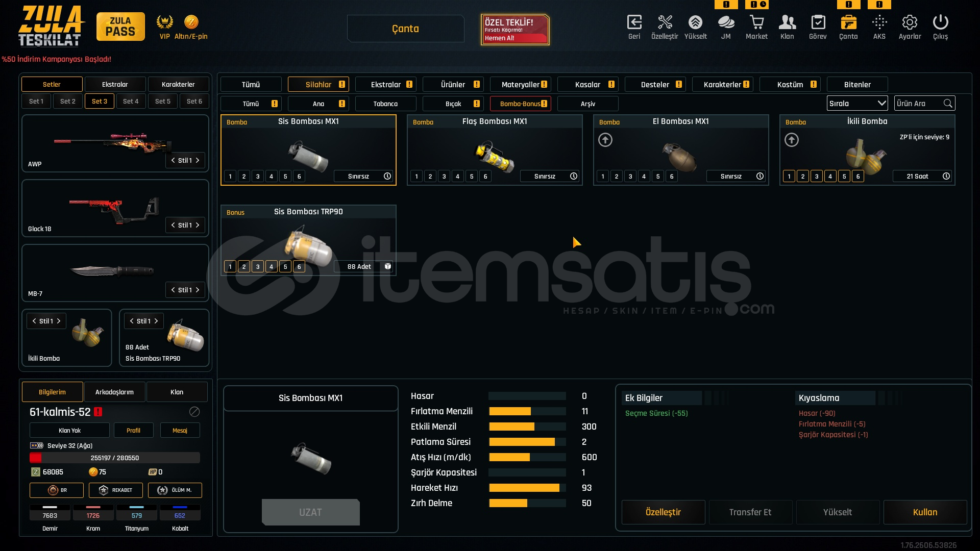Click the UZAT extend button
This screenshot has width=980, height=551.
click(310, 512)
